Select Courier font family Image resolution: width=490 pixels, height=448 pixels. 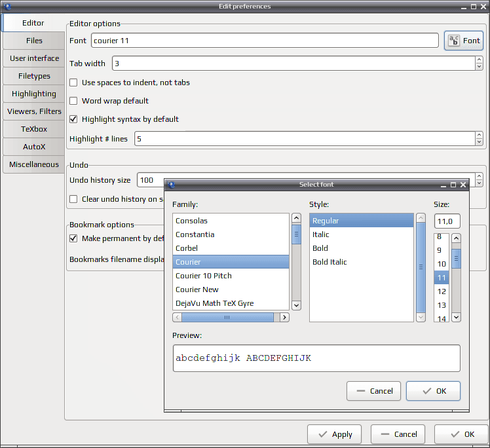point(231,262)
